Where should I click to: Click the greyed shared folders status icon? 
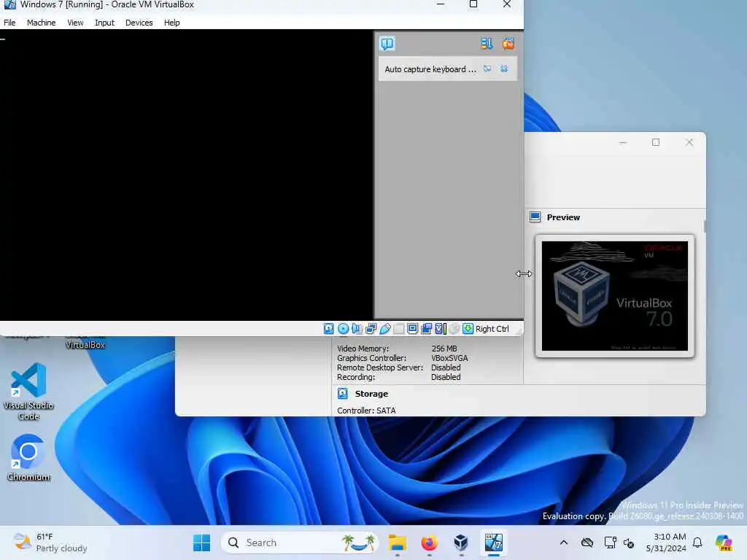(x=399, y=329)
